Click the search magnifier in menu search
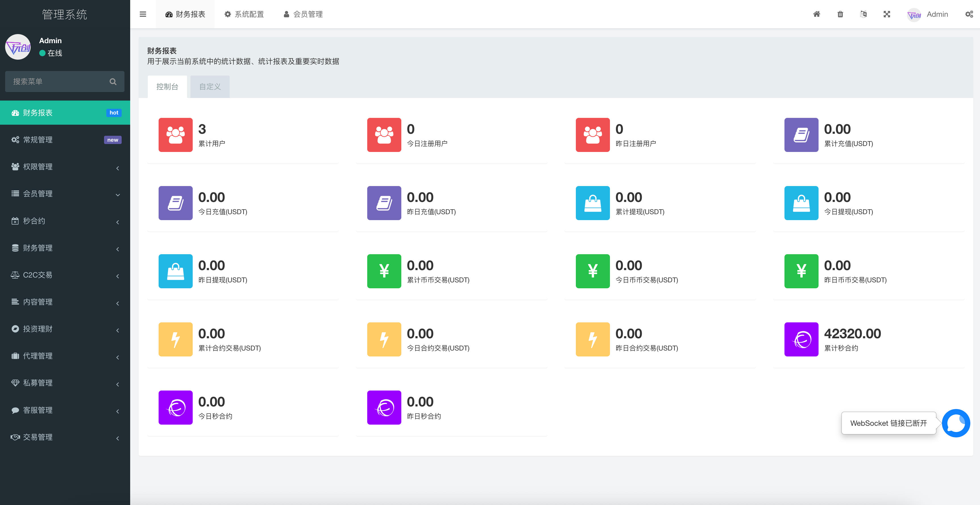This screenshot has width=980, height=505. [x=113, y=82]
